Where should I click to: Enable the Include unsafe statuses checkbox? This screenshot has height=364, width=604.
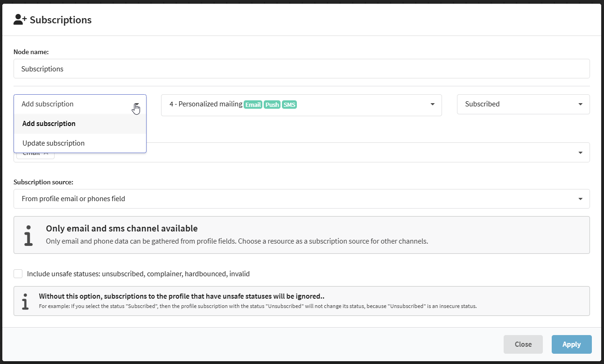18,274
